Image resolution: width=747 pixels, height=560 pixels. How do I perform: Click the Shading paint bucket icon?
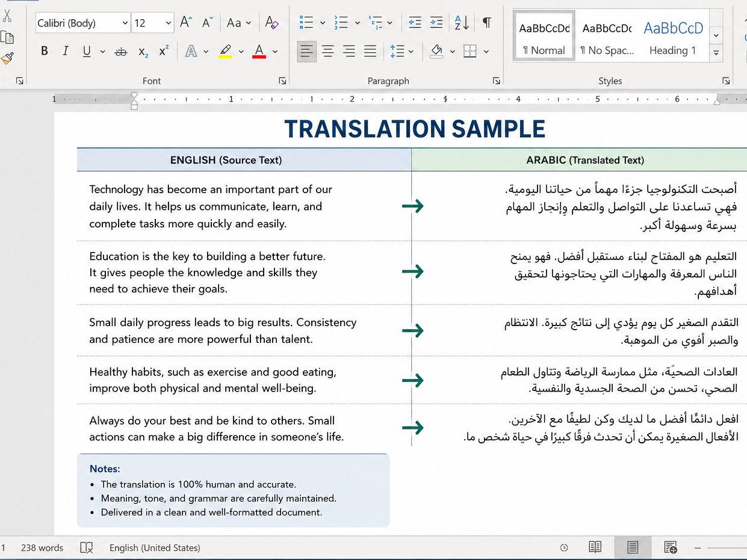(x=437, y=52)
